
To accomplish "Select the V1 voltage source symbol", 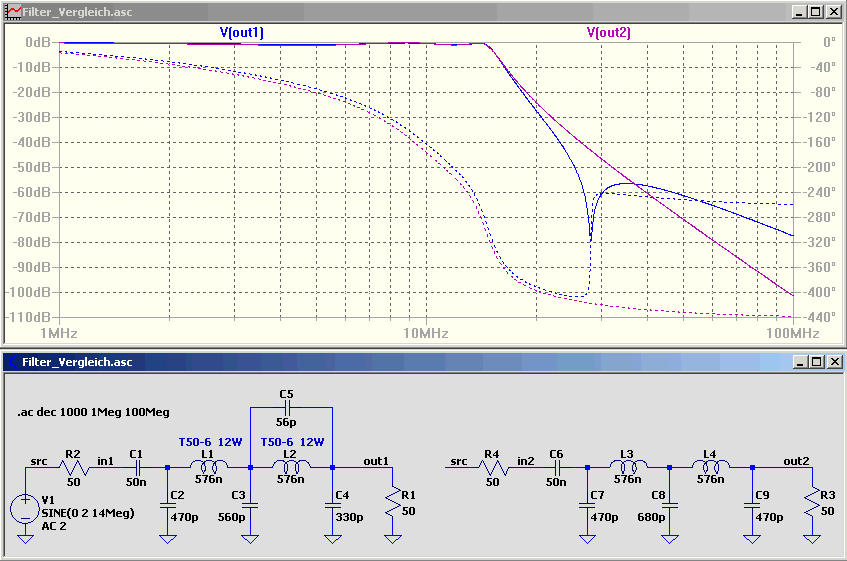I will coord(25,509).
